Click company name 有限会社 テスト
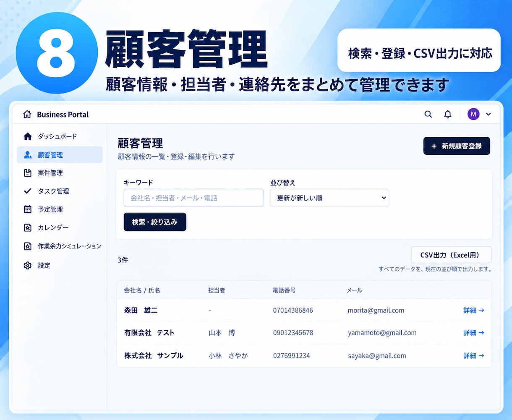The image size is (512, 420). point(149,333)
